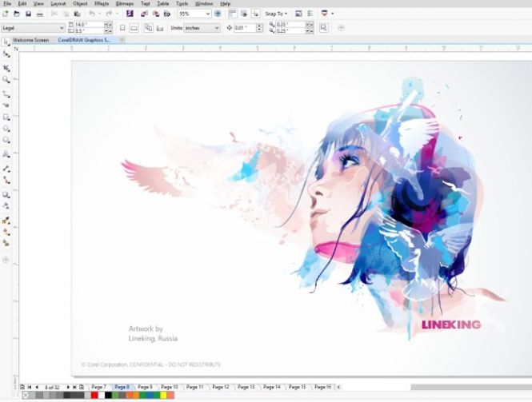Click the No Color X swatch
The image size is (532, 402).
tap(26, 396)
